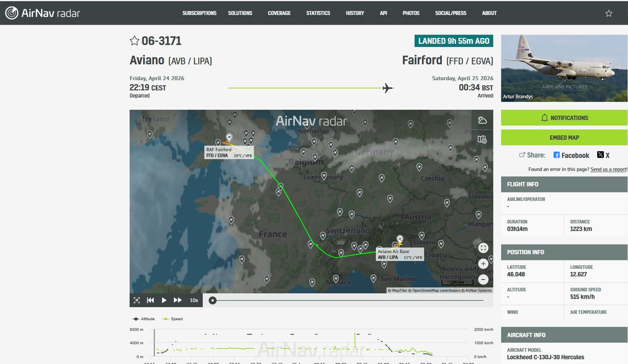Click the Aviano Air Base map label
Viewport: 628px width, 364px height.
click(x=400, y=254)
